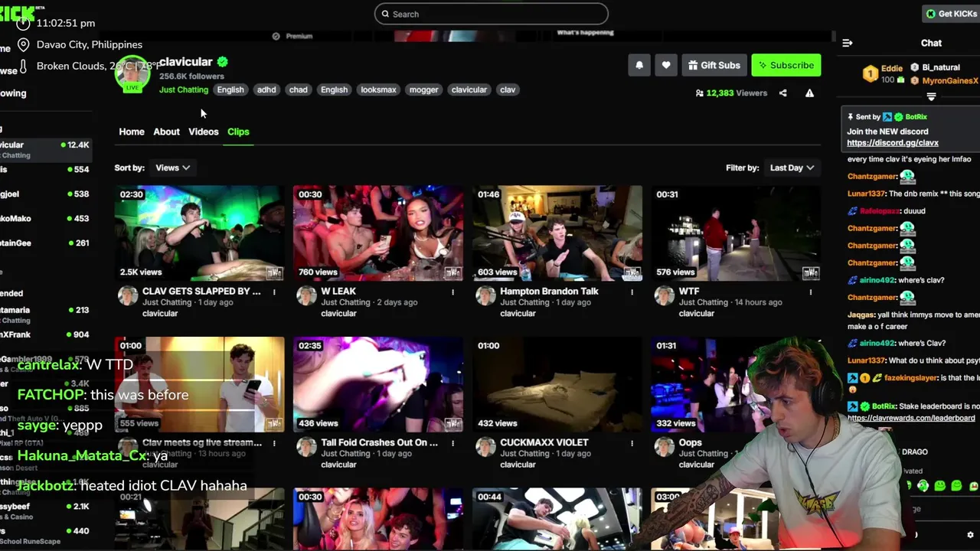Open options menu for CLAV GETS SLAPPED clip
Screen dimensions: 980x551
(x=274, y=292)
